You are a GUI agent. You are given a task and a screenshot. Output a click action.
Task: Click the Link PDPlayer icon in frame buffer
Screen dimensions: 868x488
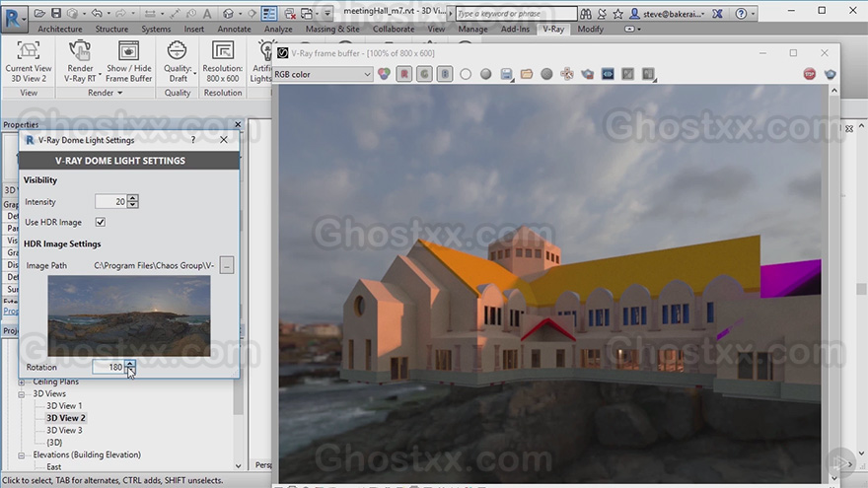coord(608,74)
